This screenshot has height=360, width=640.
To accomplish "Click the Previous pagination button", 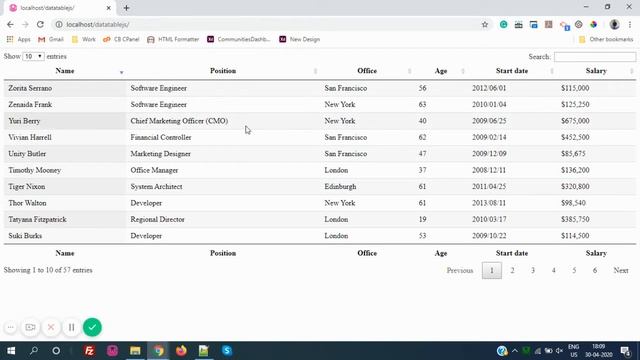I will point(460,270).
